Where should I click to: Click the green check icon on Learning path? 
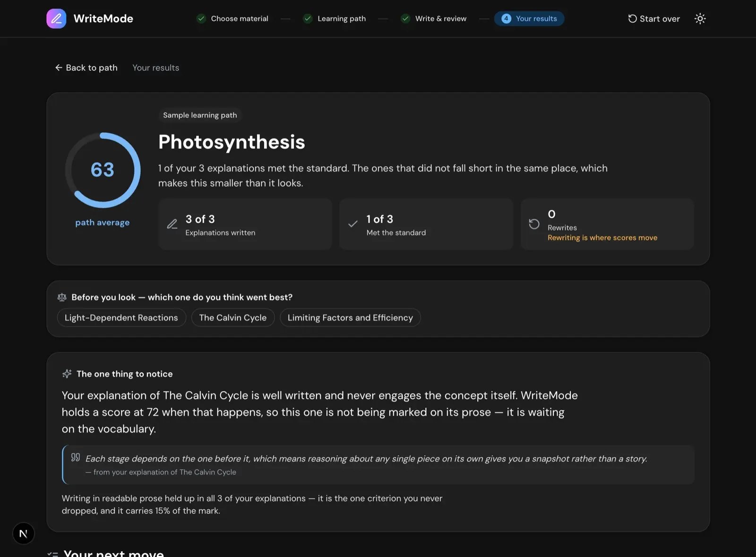click(x=308, y=18)
